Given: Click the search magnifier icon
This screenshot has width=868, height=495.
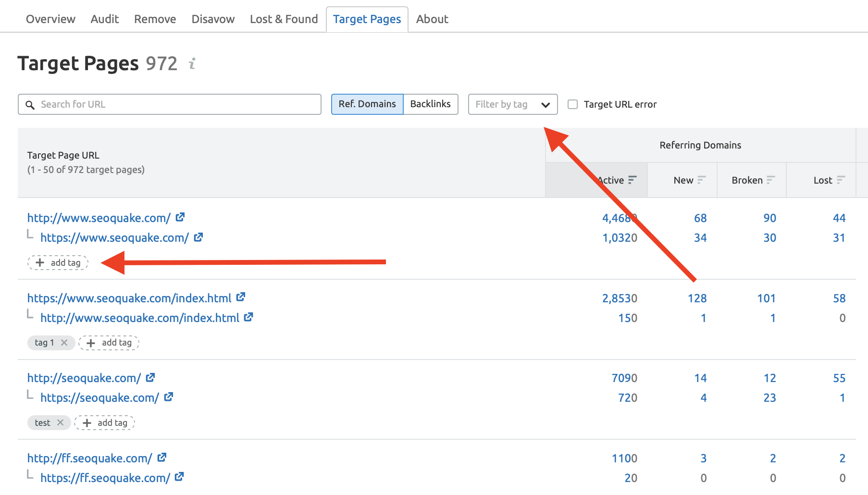Looking at the screenshot, I should (30, 105).
